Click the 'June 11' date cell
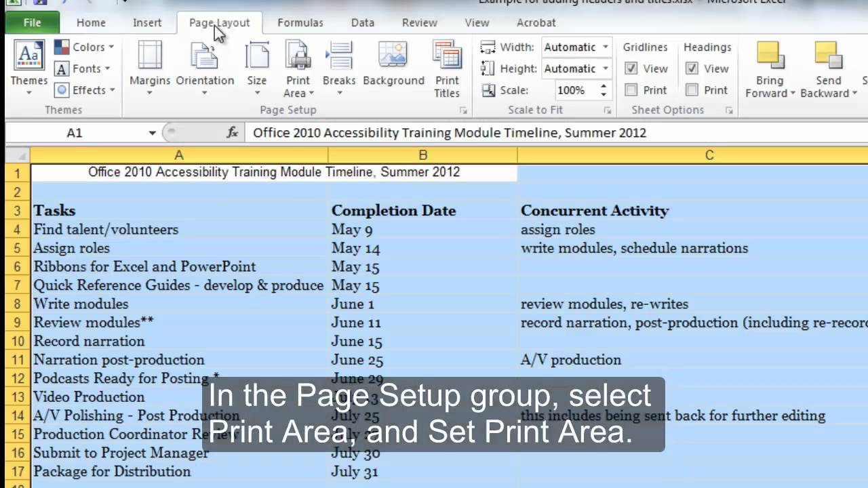The height and width of the screenshot is (488, 868). (x=422, y=323)
